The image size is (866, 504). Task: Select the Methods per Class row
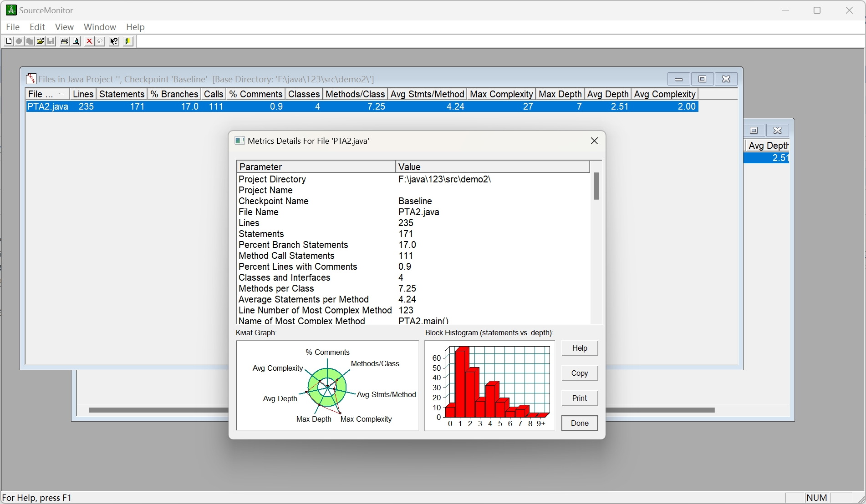[x=413, y=288]
